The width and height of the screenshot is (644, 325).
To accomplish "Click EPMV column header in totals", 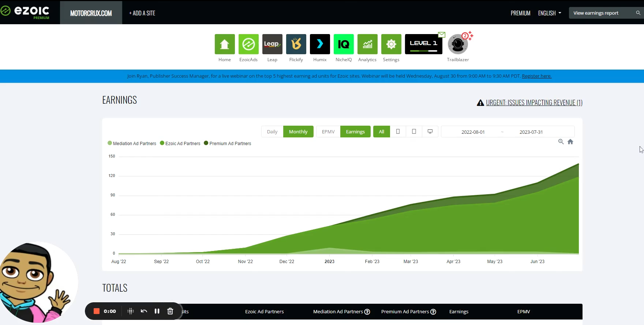I will (524, 311).
